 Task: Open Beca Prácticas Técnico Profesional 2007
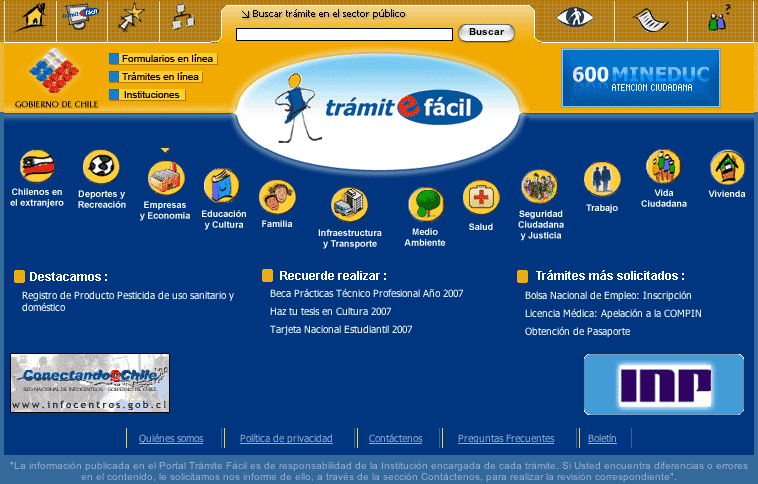(366, 293)
